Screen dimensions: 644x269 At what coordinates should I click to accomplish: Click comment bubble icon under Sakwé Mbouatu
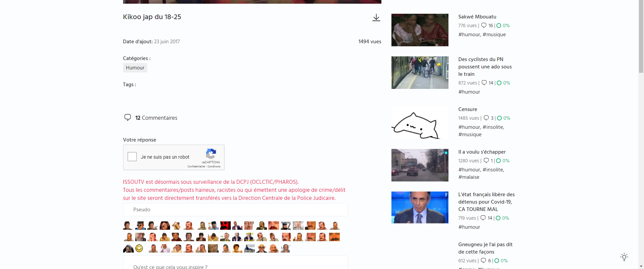(x=484, y=25)
